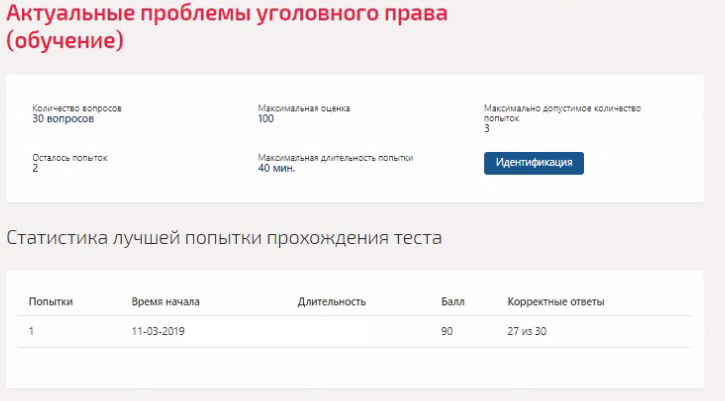
Task: Click the 27 из 30 result cell
Action: [x=527, y=331]
